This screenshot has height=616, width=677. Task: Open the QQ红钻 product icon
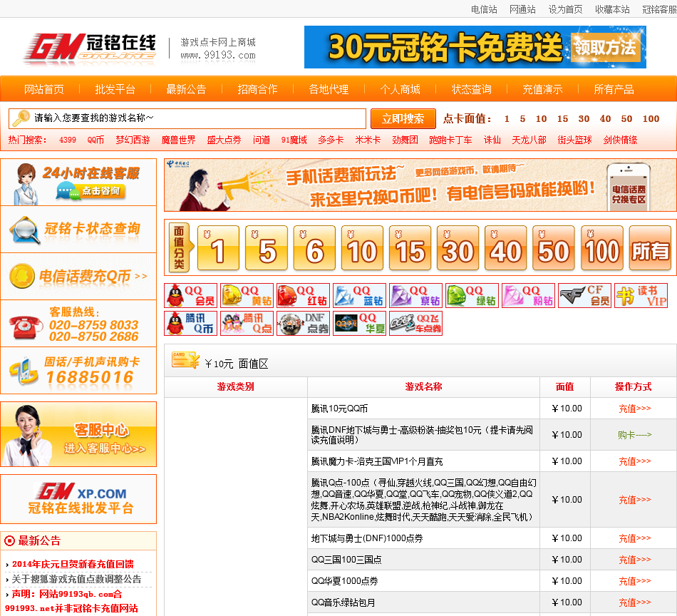click(303, 295)
